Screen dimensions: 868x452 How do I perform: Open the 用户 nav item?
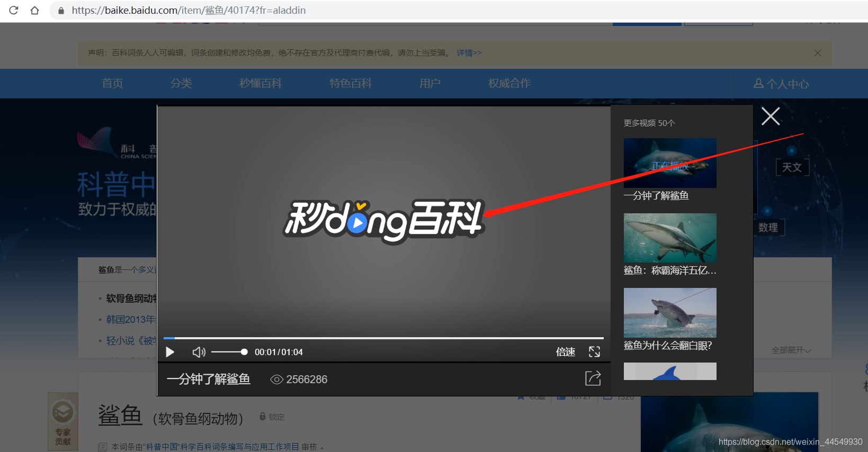(430, 83)
